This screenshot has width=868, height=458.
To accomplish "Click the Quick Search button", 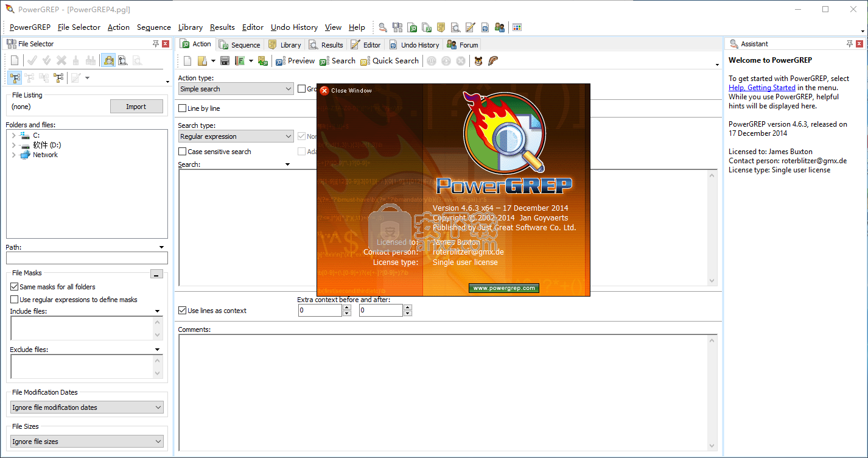I will [390, 61].
